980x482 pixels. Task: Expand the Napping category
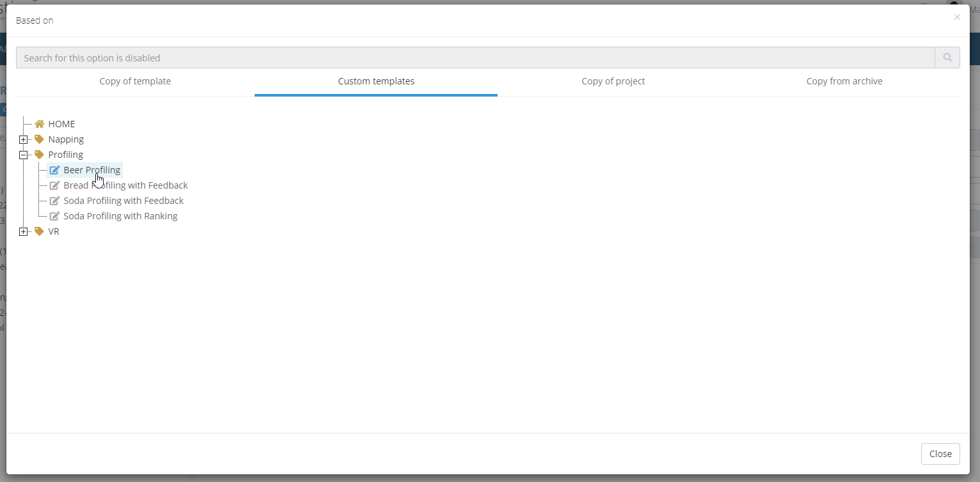(24, 139)
